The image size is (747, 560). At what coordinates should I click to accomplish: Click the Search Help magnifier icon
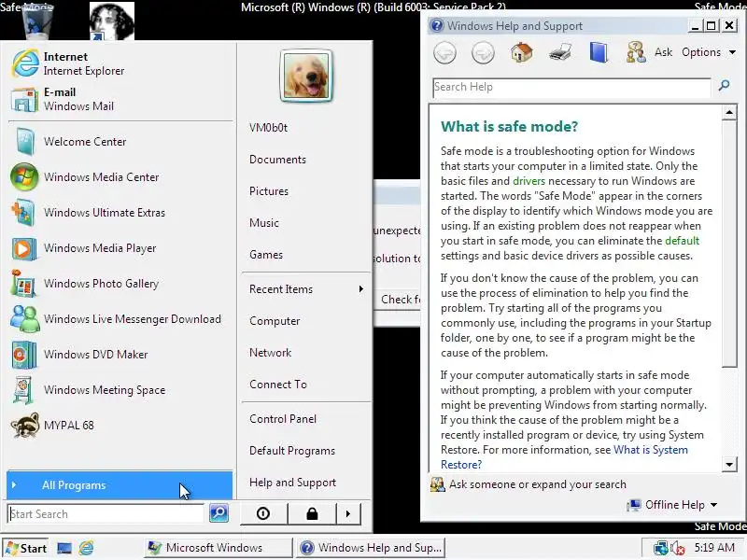725,86
